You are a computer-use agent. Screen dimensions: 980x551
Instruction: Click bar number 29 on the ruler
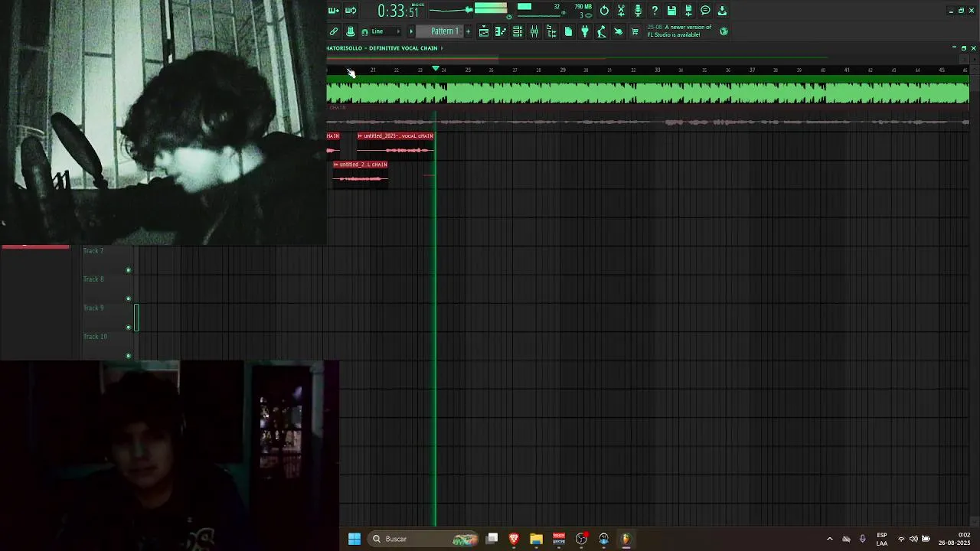click(x=563, y=70)
